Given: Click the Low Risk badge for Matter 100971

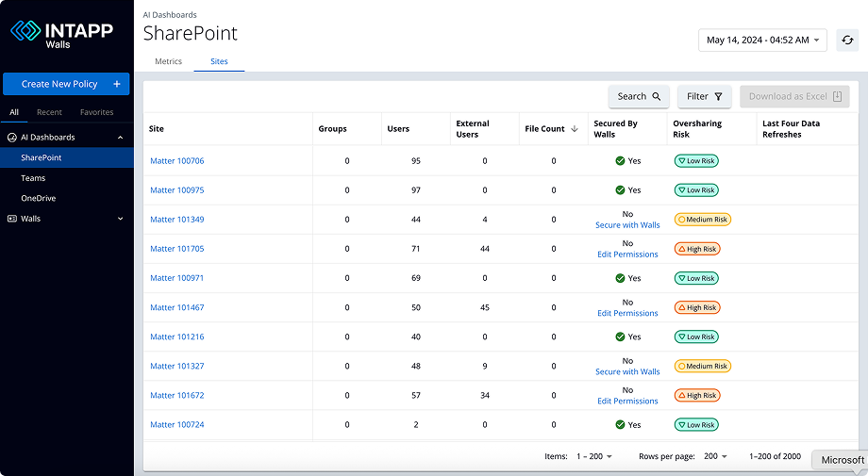Looking at the screenshot, I should point(696,278).
